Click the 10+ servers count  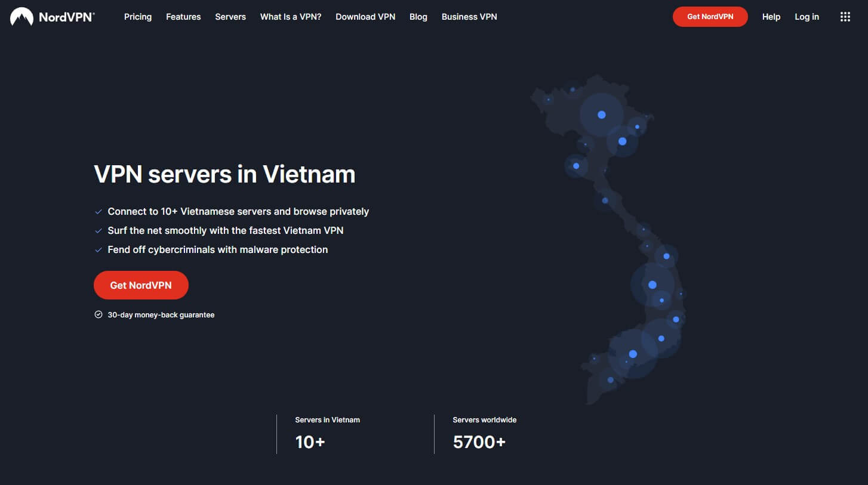(x=310, y=442)
